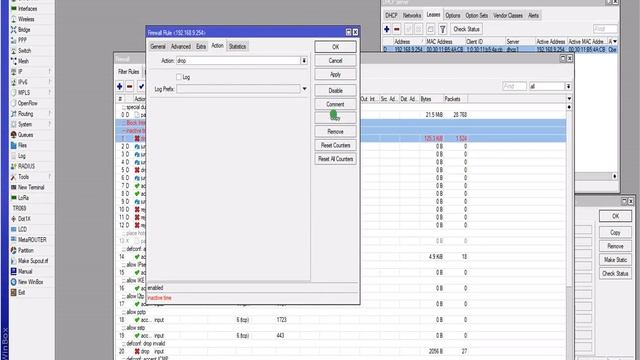Click the Find field in Firewall window
Screen dimensions: 640x360
[514, 87]
